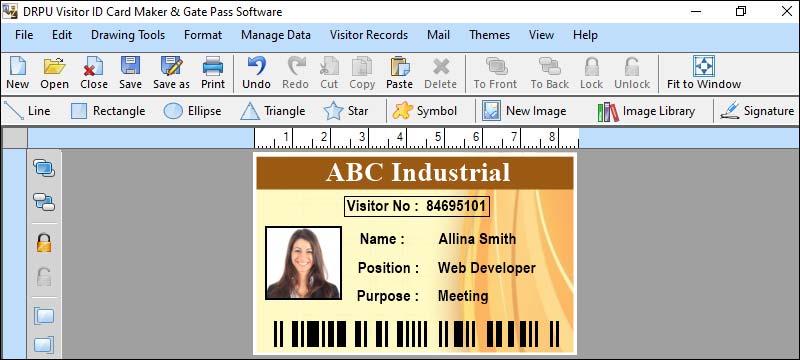The height and width of the screenshot is (360, 800).
Task: Undo the last action
Action: tap(256, 73)
